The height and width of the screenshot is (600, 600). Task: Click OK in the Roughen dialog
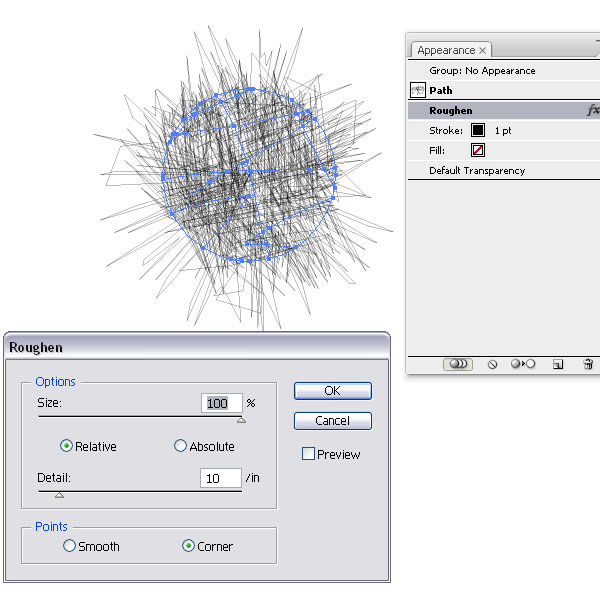tap(333, 391)
